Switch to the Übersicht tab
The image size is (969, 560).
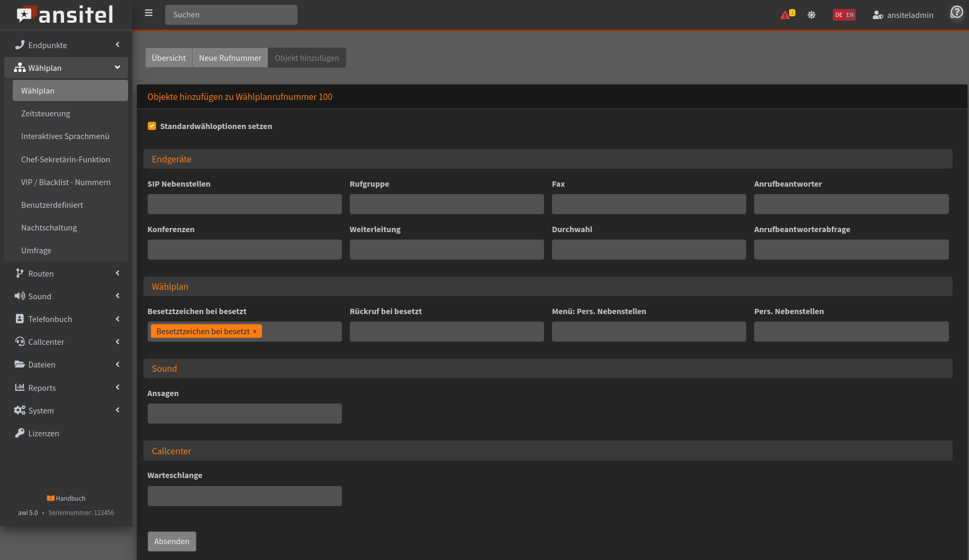coord(169,58)
